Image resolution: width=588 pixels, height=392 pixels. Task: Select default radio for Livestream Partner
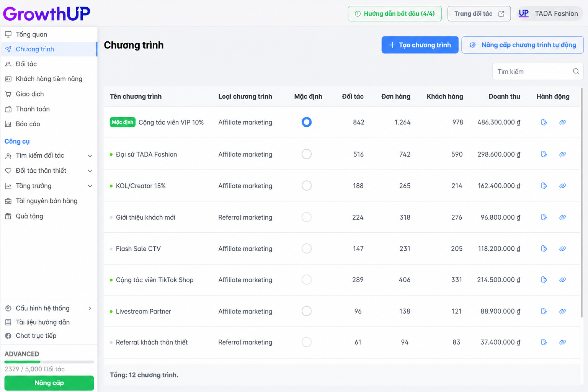tap(307, 311)
